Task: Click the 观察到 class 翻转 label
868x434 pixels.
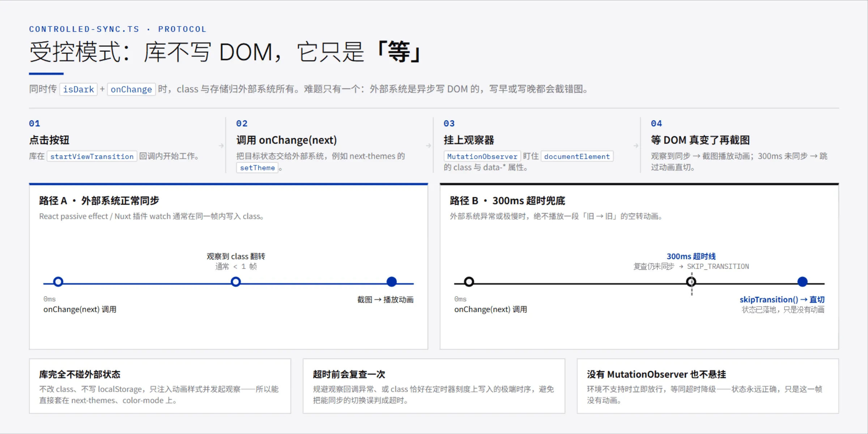Action: [x=236, y=256]
